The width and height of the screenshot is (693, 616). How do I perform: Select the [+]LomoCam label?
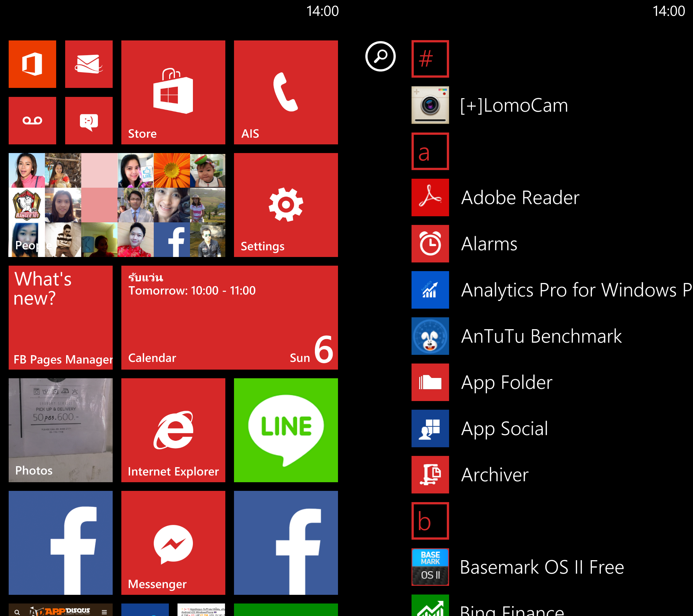tap(514, 106)
